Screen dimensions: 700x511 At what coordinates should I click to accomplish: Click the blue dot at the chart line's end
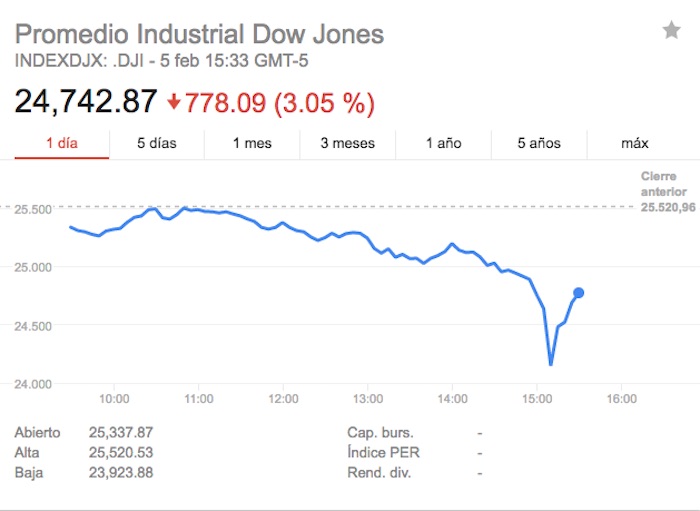(x=578, y=293)
